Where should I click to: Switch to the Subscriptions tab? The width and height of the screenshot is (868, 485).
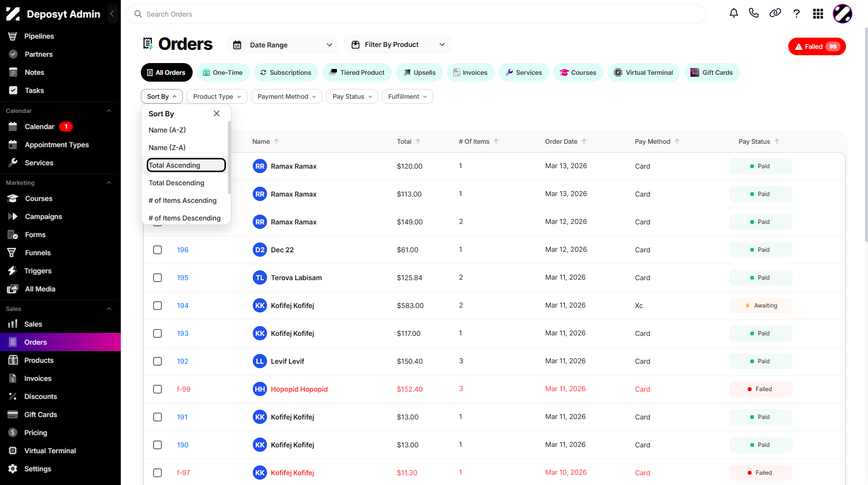[286, 72]
